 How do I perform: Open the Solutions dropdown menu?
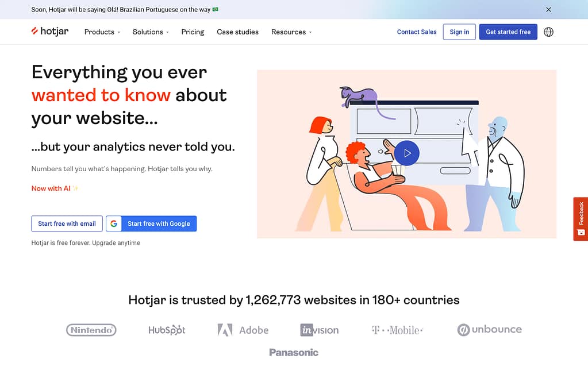(x=150, y=32)
